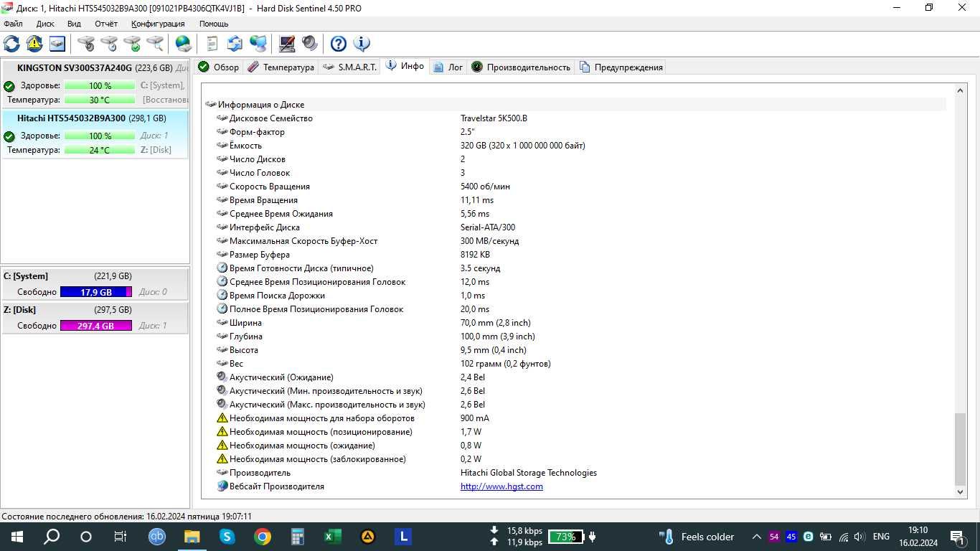Open Google Chrome from the taskbar
This screenshot has height=551, width=980.
[262, 537]
